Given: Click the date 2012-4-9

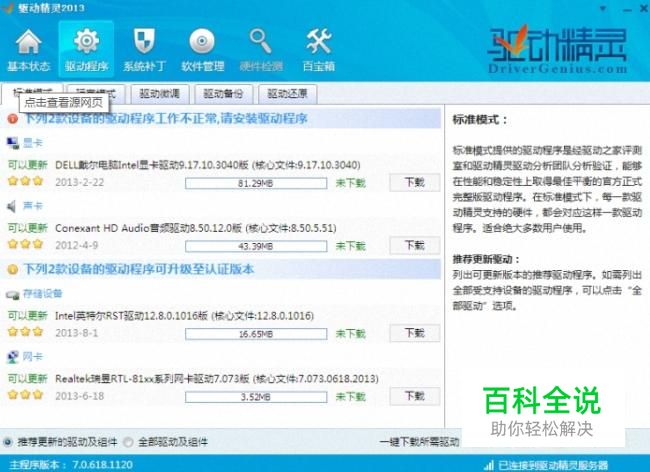Looking at the screenshot, I should coord(77,245).
